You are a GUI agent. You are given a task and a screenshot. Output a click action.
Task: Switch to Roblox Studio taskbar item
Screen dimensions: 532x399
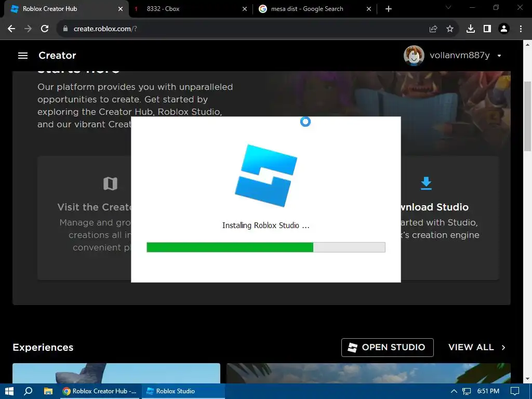(183, 391)
